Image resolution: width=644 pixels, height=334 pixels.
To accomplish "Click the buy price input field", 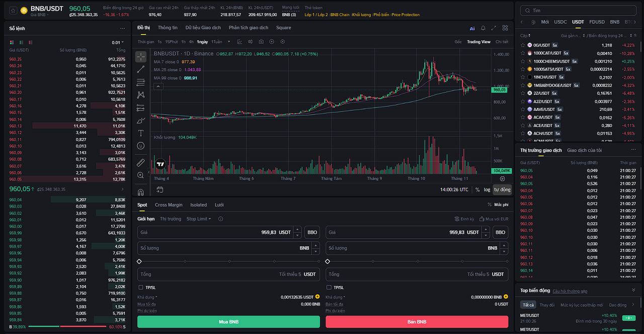I will click(219, 232).
